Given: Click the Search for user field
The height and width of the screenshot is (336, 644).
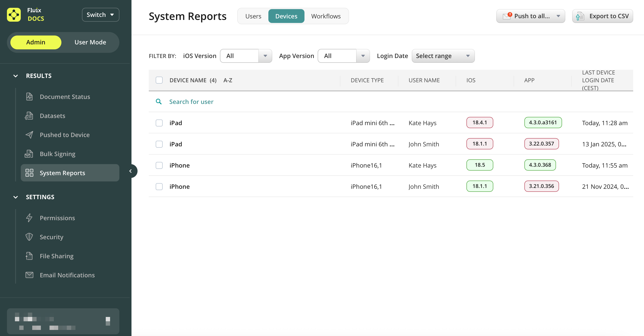Looking at the screenshot, I should point(191,102).
